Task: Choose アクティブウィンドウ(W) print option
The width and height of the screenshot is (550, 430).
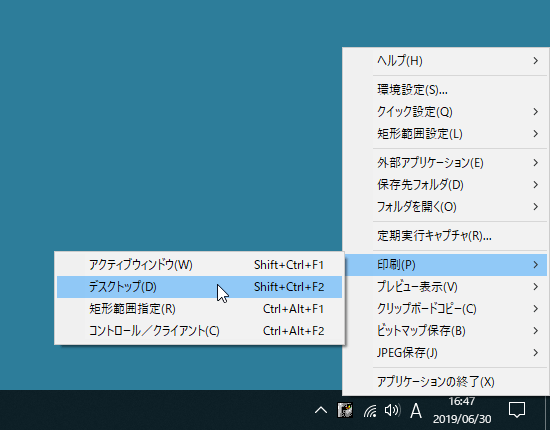Action: pos(199,265)
